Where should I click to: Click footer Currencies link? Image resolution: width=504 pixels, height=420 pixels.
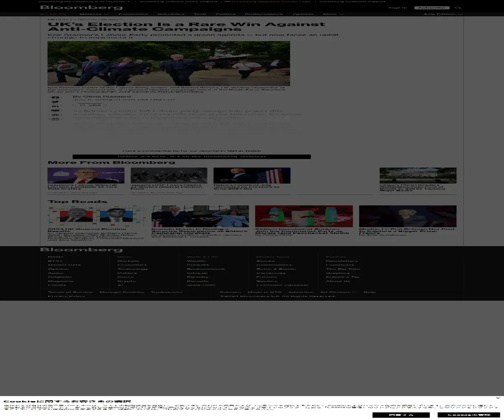pos(271,273)
